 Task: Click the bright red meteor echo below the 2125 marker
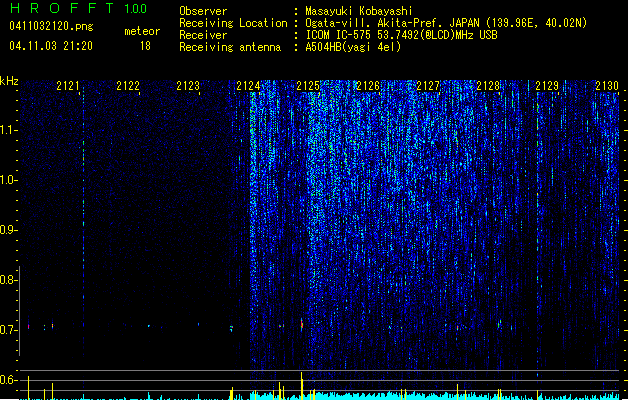302,325
